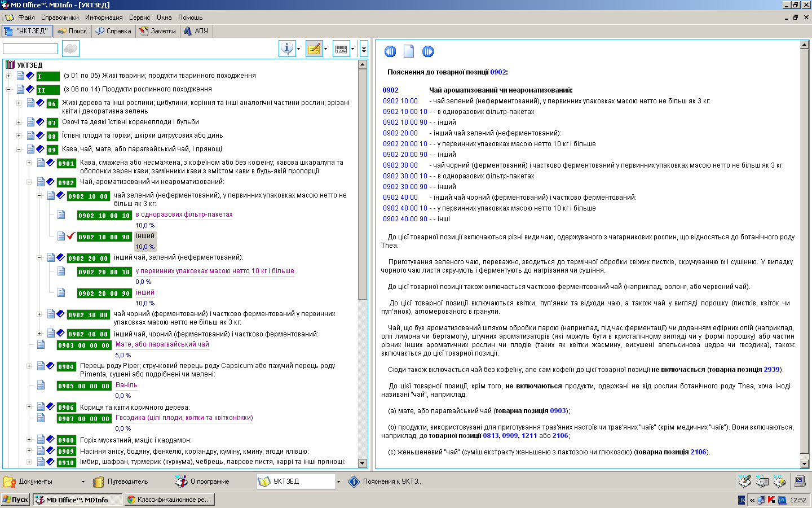Go to previous explanation page arrow
The width and height of the screenshot is (812, 508).
click(x=390, y=51)
